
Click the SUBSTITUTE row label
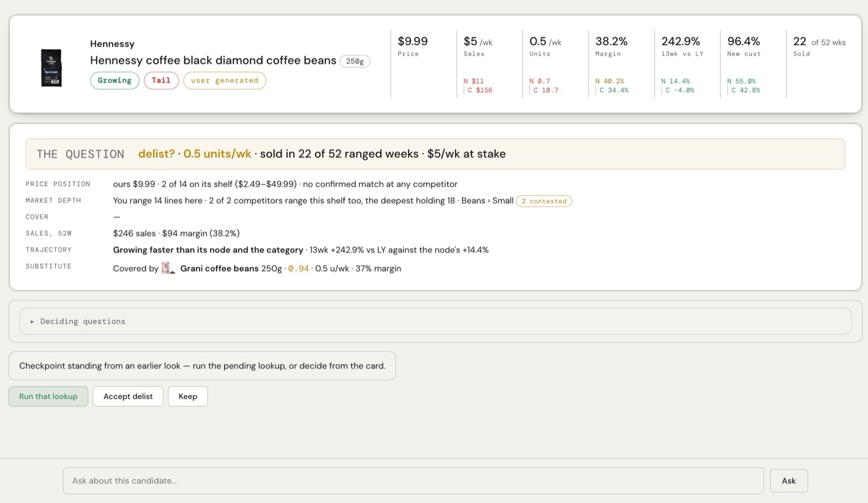point(48,266)
